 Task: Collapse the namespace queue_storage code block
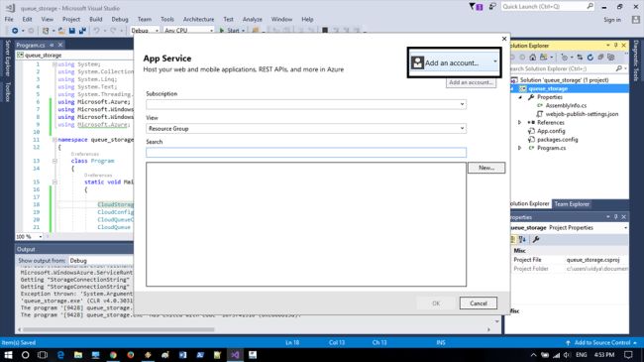tap(54, 140)
